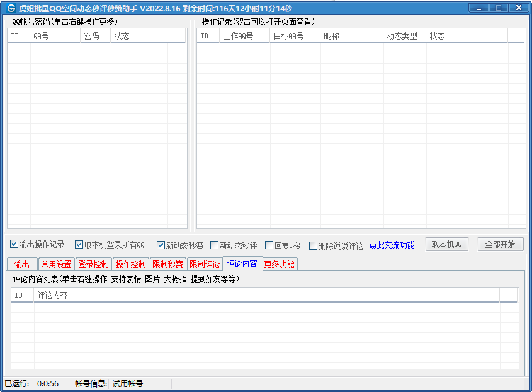The height and width of the screenshot is (392, 532).
Task: Select the 评论内容 tab
Action: pyautogui.click(x=242, y=264)
